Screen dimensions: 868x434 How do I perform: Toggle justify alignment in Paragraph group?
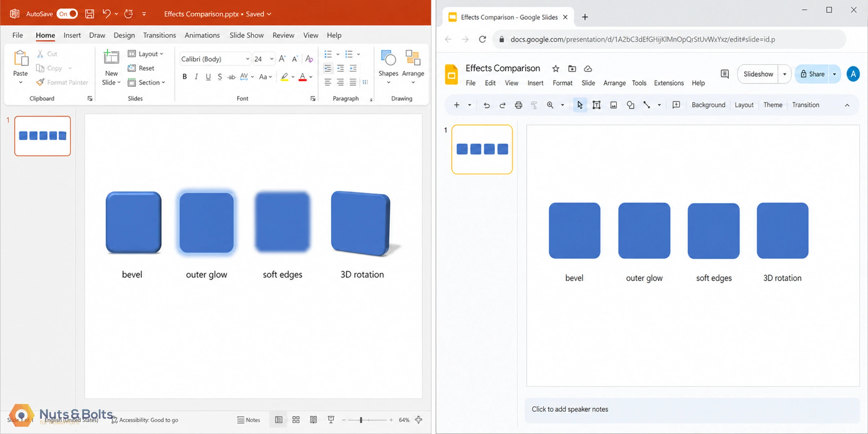click(x=353, y=82)
